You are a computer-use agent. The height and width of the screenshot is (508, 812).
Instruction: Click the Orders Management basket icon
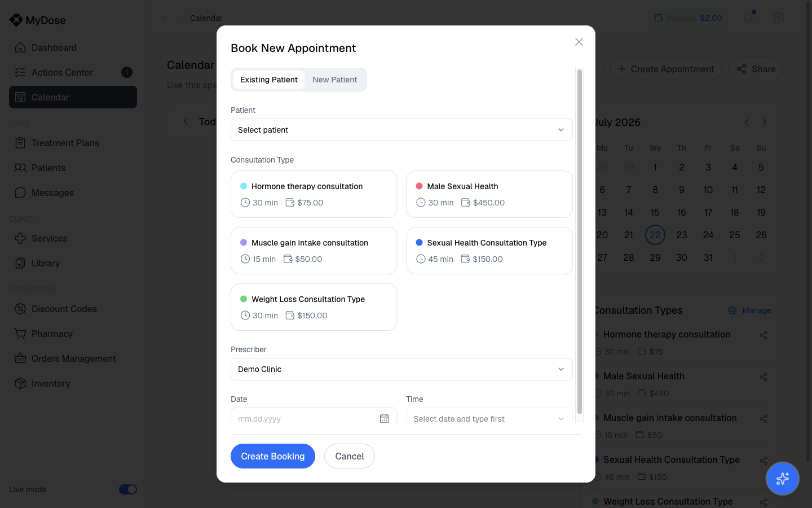point(20,358)
